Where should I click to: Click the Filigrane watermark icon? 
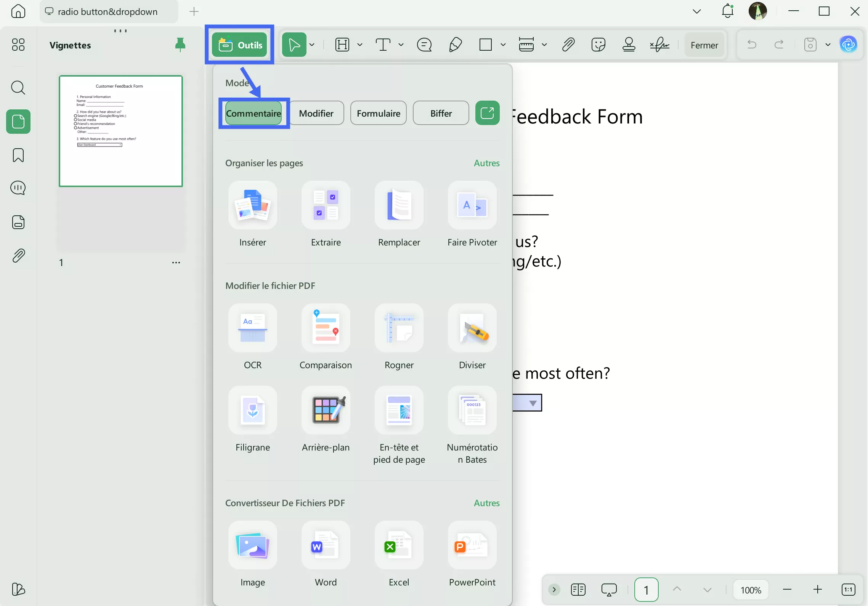252,410
